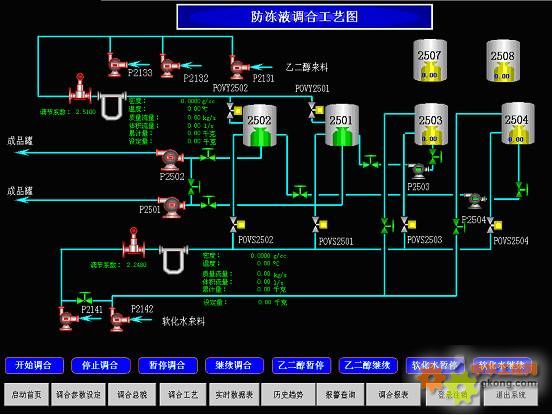Click pump P2133 icon

[117, 64]
